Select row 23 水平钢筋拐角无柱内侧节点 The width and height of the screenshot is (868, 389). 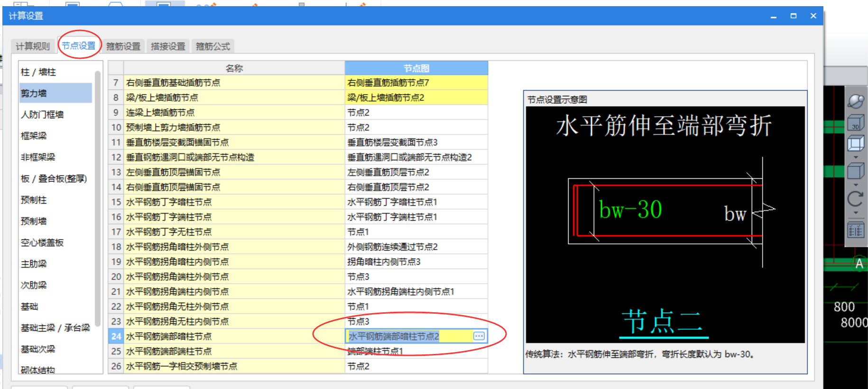[234, 321]
